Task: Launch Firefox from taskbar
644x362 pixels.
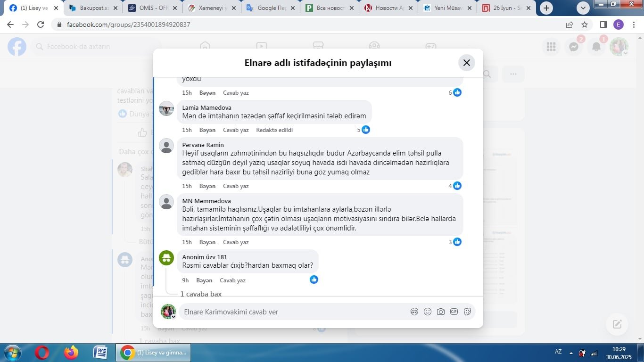Action: click(x=71, y=353)
